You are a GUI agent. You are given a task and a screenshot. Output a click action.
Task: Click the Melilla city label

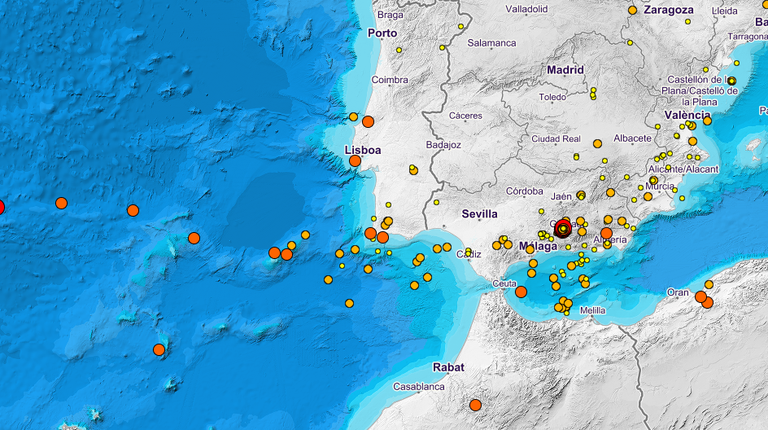(592, 311)
